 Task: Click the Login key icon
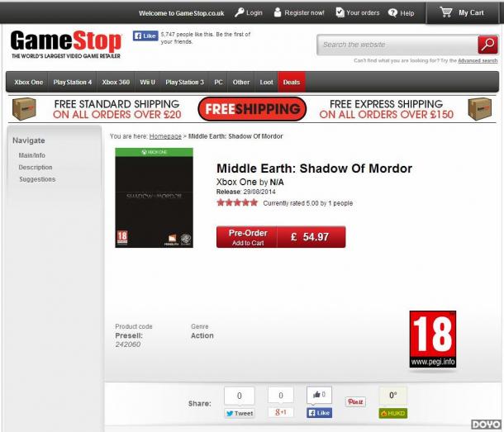click(x=239, y=12)
